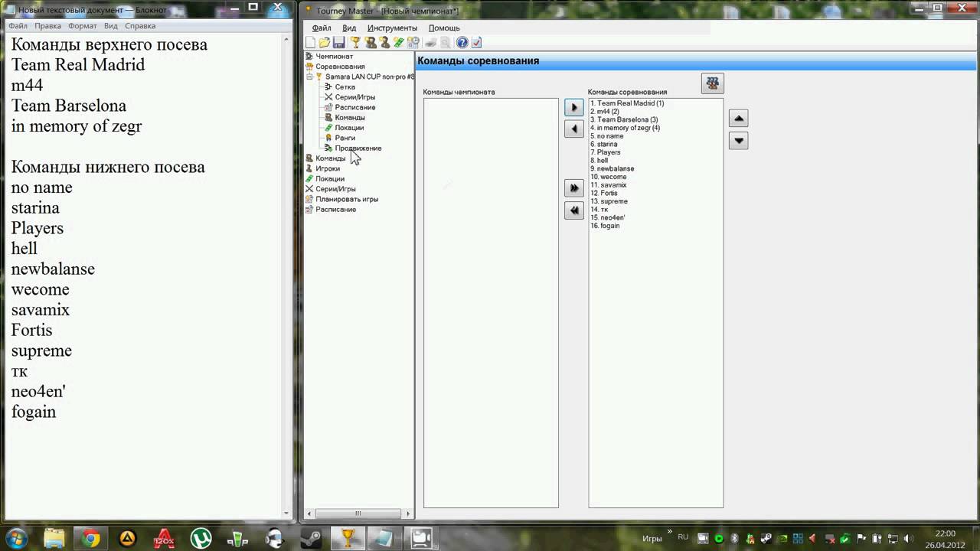Screen dimensions: 980x551
Task: Open Ранги in the tree
Action: (345, 138)
